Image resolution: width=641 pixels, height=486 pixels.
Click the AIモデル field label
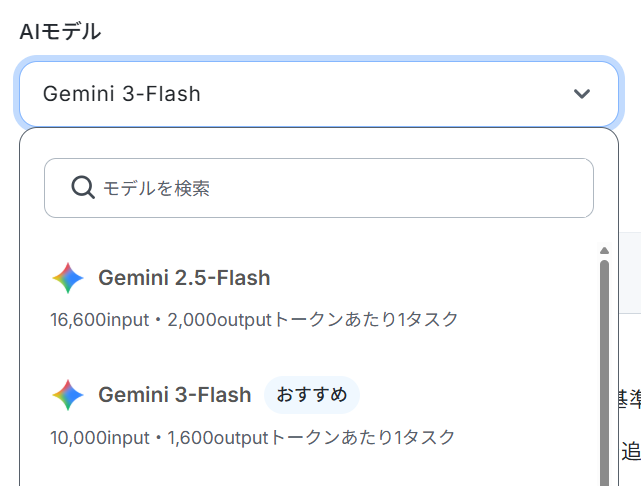pyautogui.click(x=60, y=31)
